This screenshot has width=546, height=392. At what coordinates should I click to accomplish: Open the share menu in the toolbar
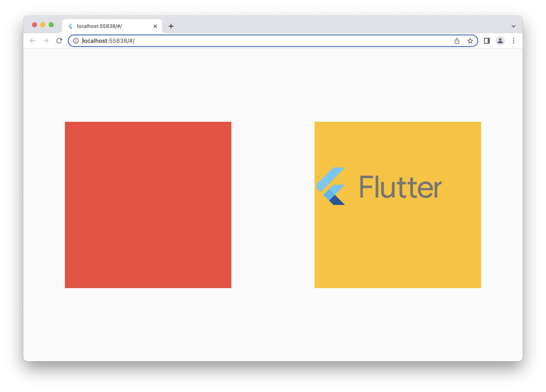click(457, 41)
